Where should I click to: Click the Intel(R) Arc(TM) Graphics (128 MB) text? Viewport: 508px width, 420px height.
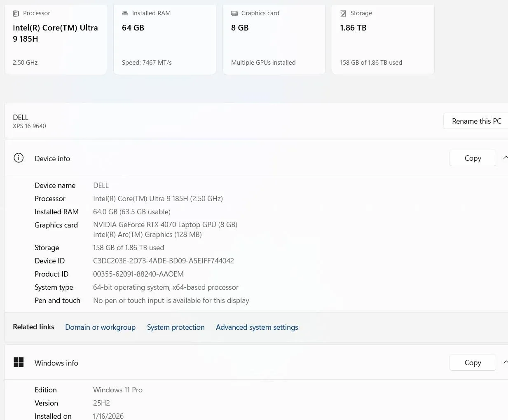coord(147,235)
